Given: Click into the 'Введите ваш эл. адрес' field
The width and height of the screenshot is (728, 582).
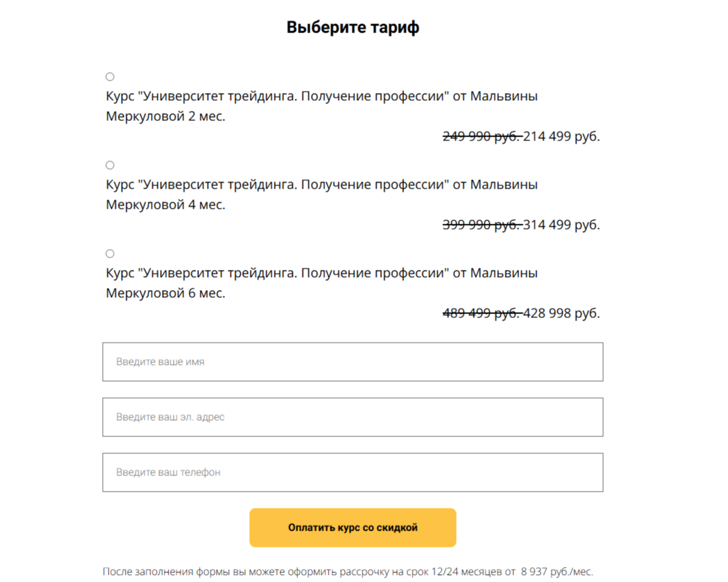Looking at the screenshot, I should point(353,417).
